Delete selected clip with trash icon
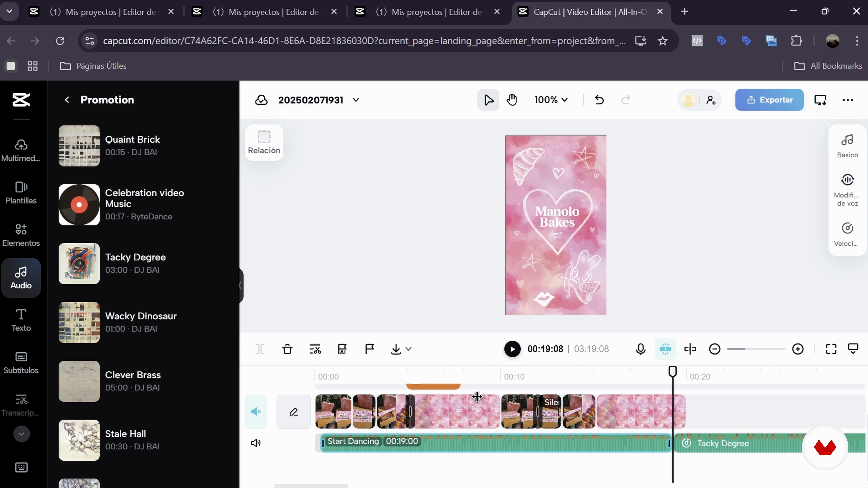The height and width of the screenshot is (488, 868). 288,349
